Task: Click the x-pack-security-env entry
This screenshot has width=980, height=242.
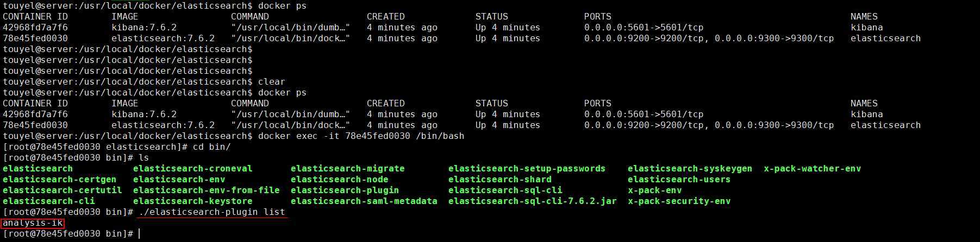Action: point(679,201)
